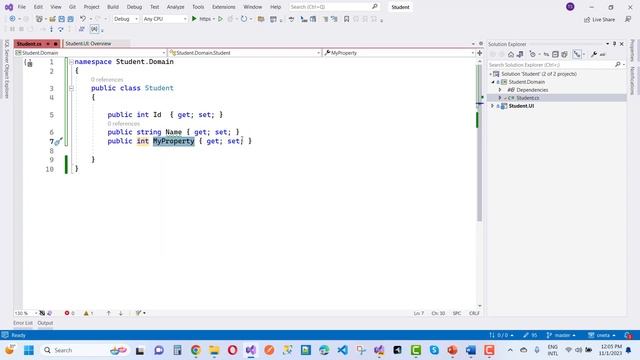This screenshot has width=640, height=360.
Task: Click the Undo toolbar icon
Action: 83,19
